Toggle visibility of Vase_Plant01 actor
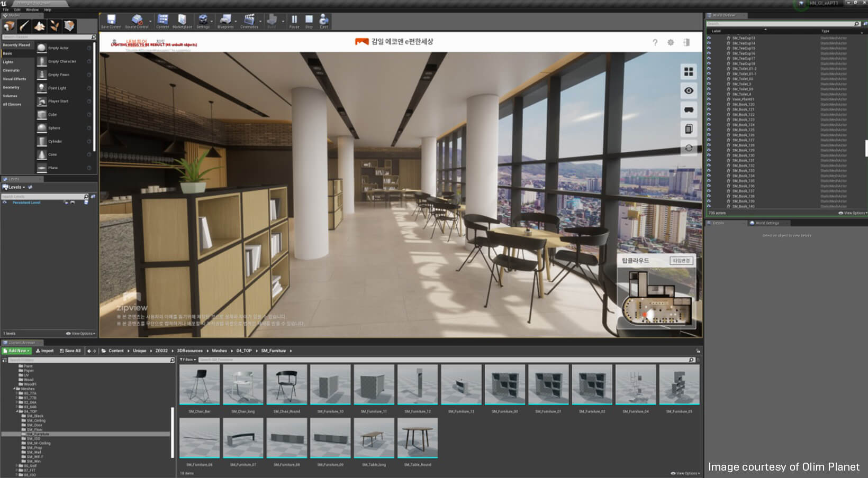 [709, 99]
